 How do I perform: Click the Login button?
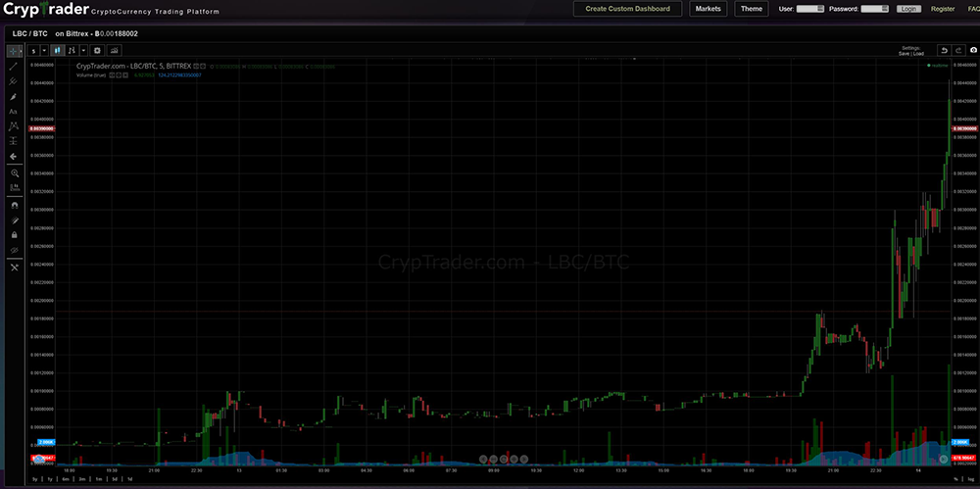907,9
